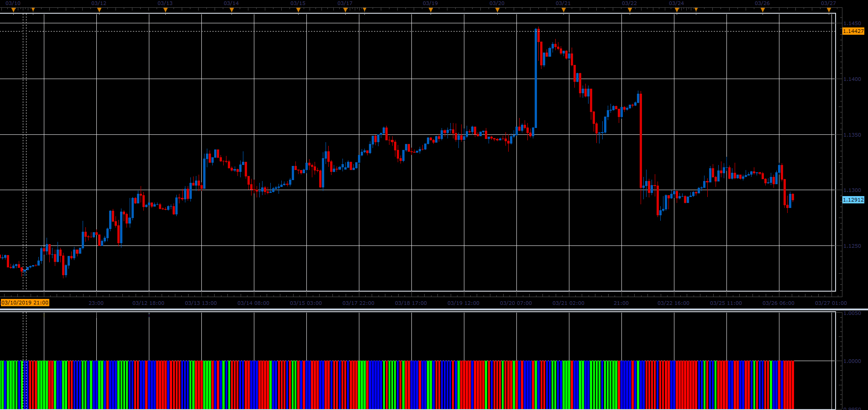Click the tall blue candle spiking to 1.1442
The image size is (868, 410).
536,79
